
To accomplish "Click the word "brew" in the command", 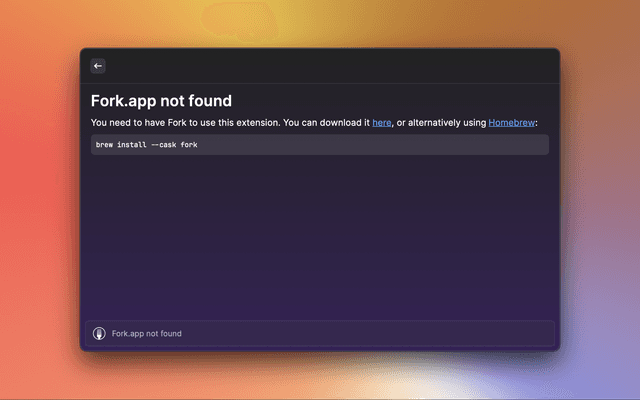I will (x=105, y=145).
